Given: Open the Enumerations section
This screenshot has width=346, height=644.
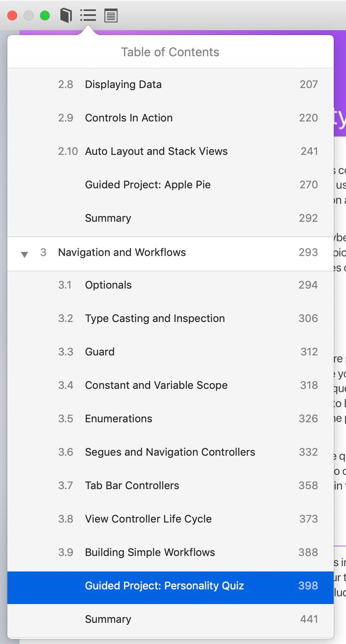Looking at the screenshot, I should [171, 419].
